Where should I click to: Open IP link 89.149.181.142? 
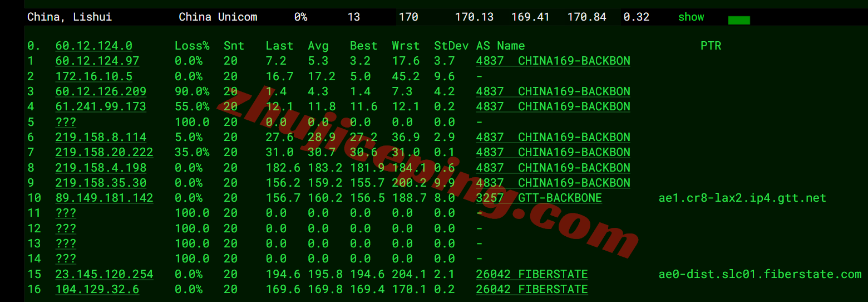tap(104, 198)
